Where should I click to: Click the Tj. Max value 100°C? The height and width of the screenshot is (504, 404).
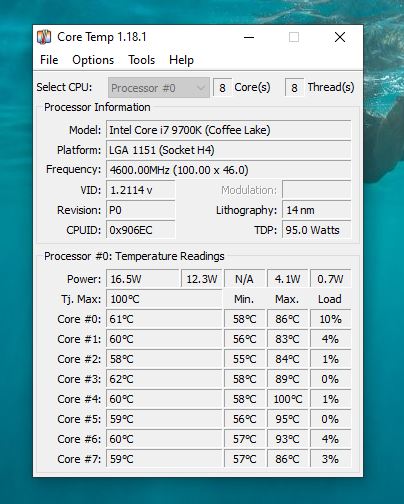coord(164,299)
